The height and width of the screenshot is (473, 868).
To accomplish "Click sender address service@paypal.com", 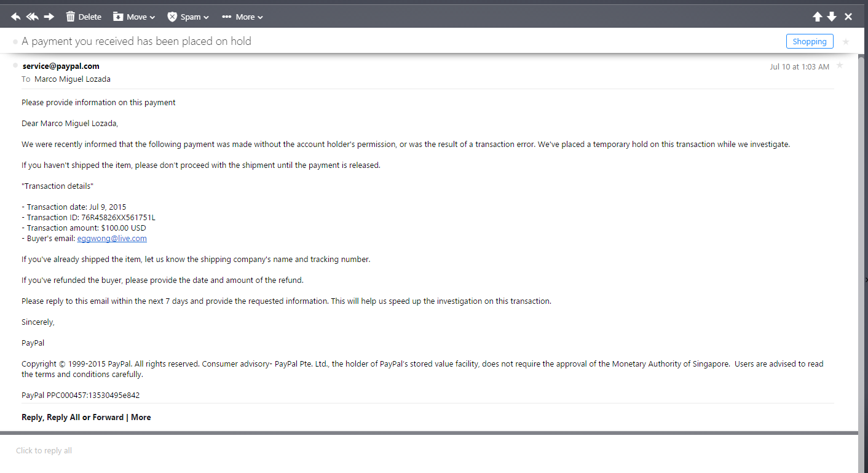I will pyautogui.click(x=61, y=66).
